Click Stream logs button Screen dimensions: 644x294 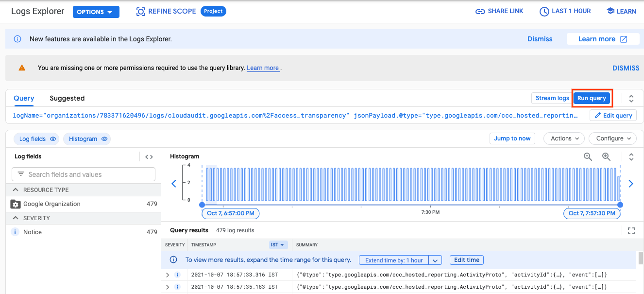click(552, 98)
